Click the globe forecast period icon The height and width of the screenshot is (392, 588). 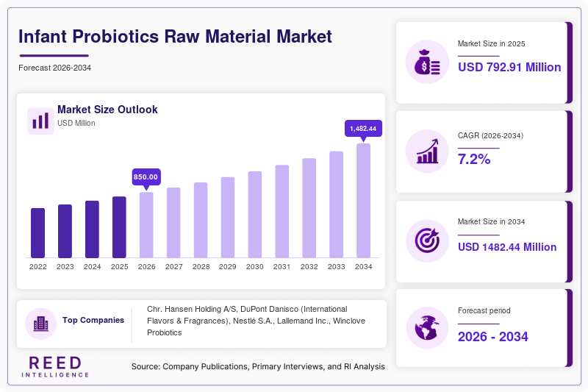tap(427, 327)
